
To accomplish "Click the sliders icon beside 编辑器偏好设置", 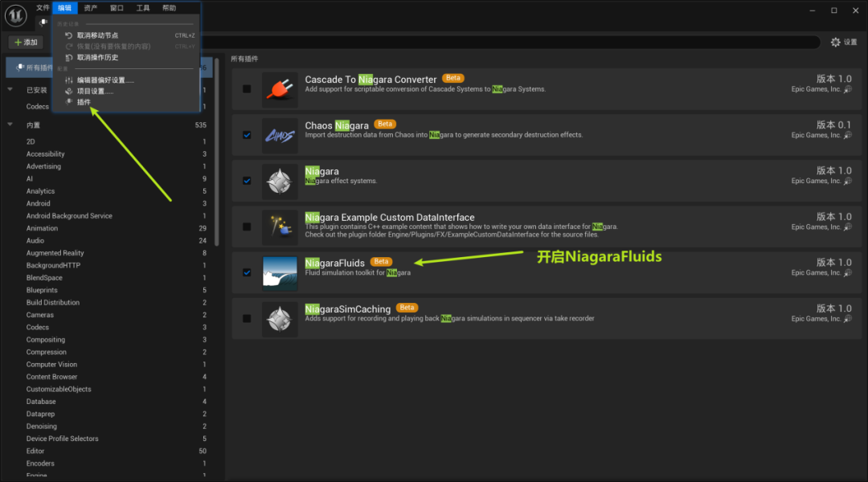I will click(68, 80).
